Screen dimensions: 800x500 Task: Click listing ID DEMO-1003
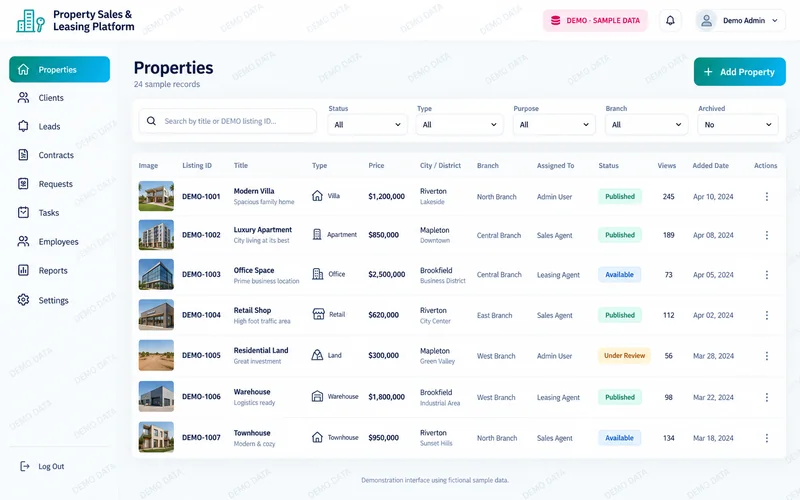click(201, 274)
